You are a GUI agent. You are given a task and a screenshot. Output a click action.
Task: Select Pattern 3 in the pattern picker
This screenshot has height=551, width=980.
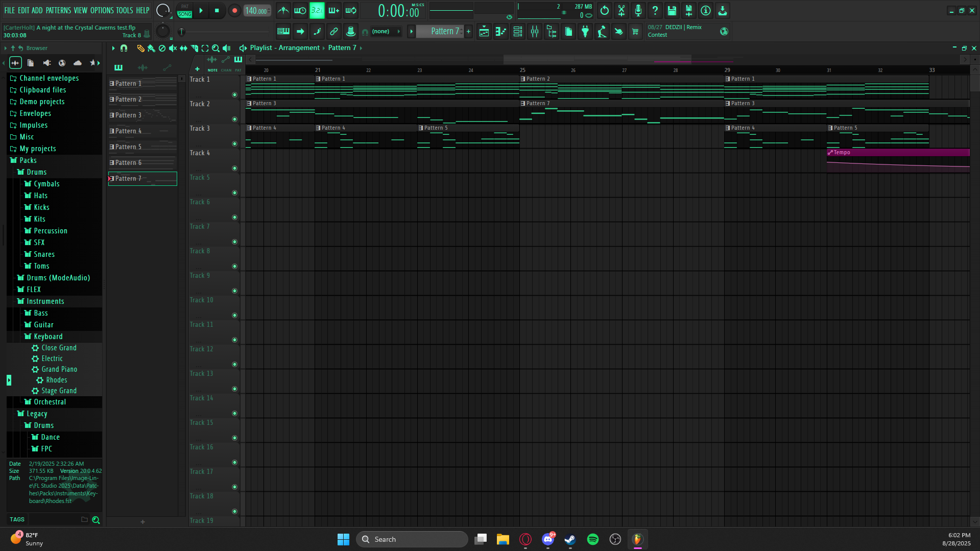coord(142,115)
